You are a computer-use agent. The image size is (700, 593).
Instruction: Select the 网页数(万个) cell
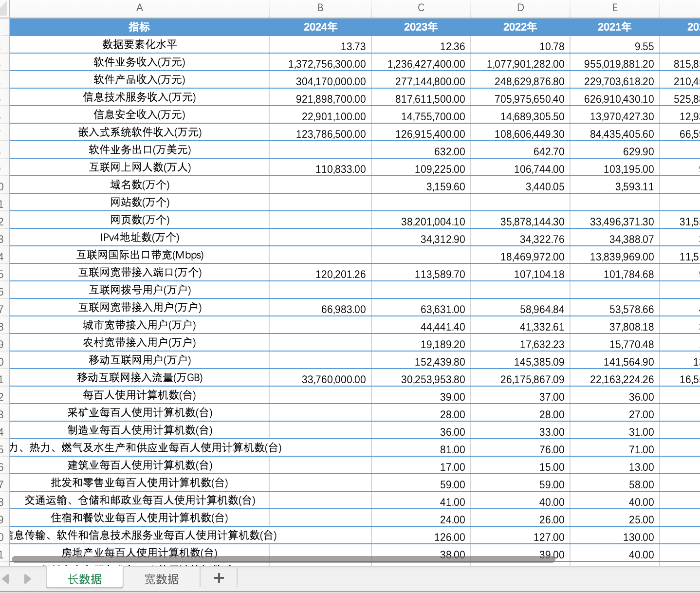pyautogui.click(x=139, y=220)
